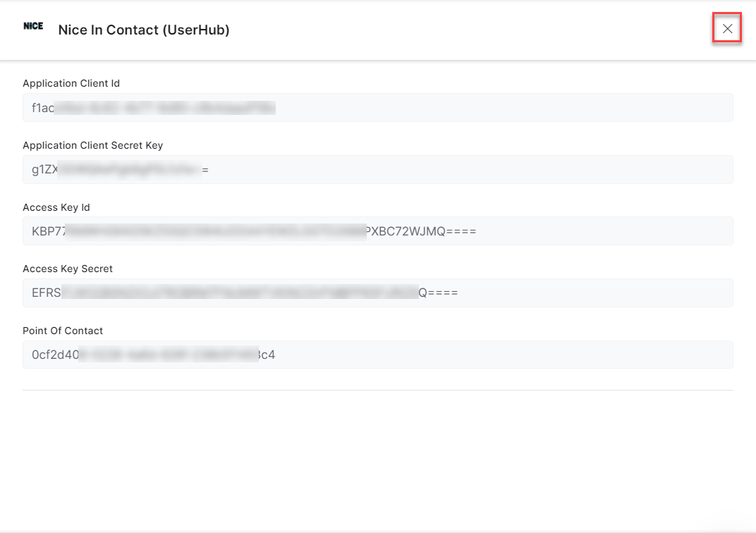This screenshot has height=533, width=756.
Task: Click the Point Of Contact label
Action: coord(63,331)
